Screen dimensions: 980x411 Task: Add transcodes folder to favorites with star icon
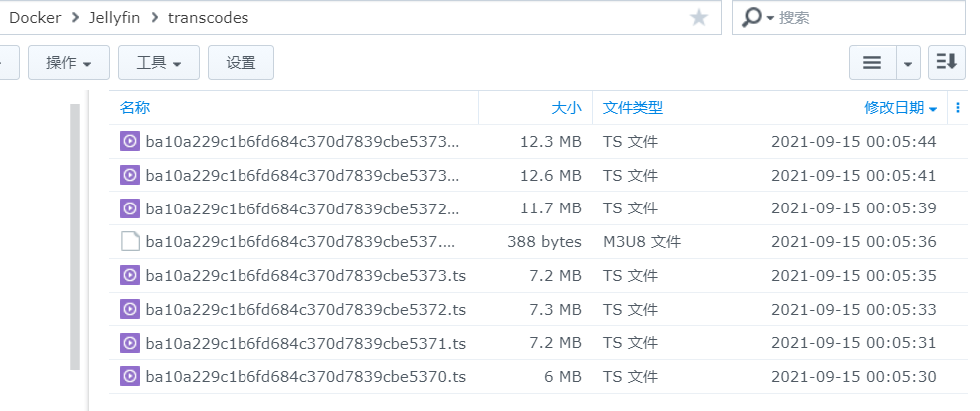click(x=699, y=18)
